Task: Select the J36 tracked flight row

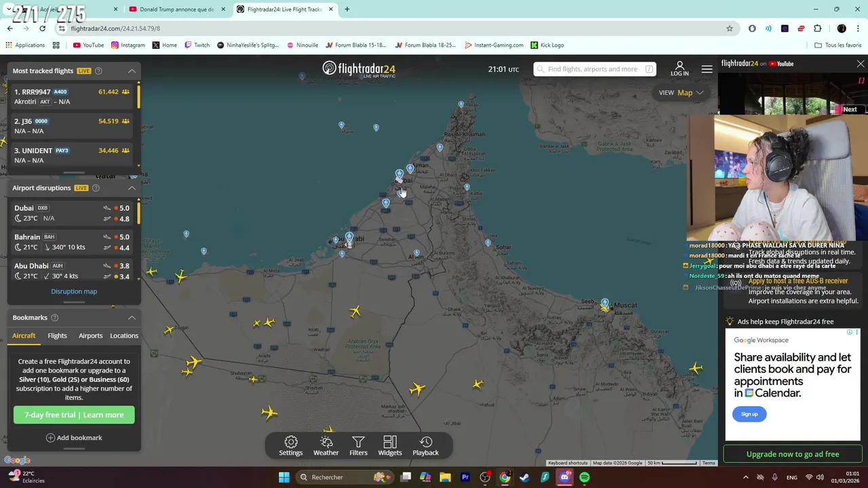Action: 73,125
